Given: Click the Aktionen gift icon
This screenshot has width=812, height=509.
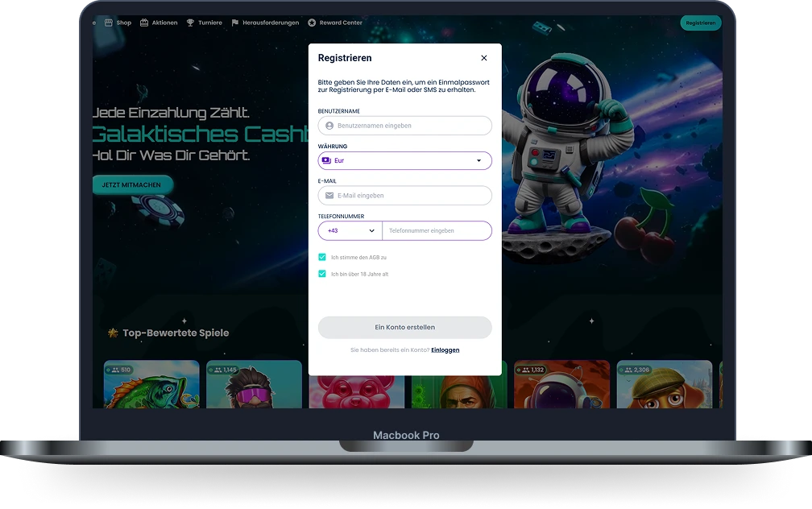Looking at the screenshot, I should (144, 23).
